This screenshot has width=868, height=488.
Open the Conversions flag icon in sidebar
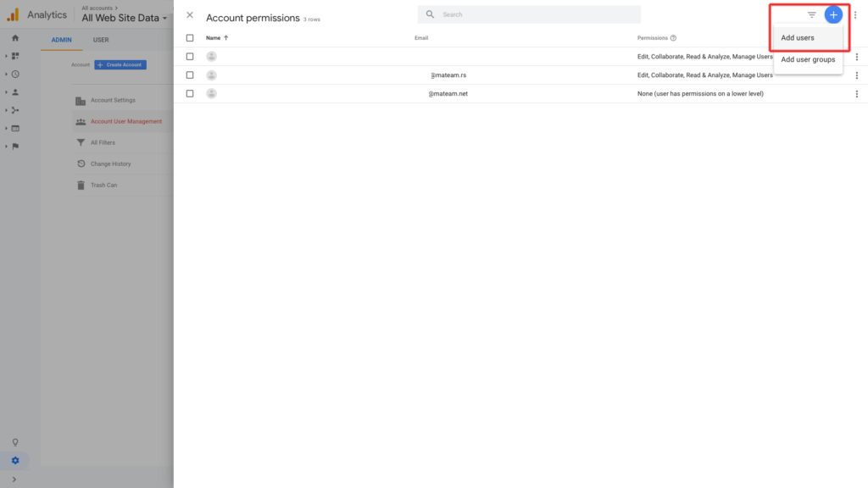tap(14, 146)
